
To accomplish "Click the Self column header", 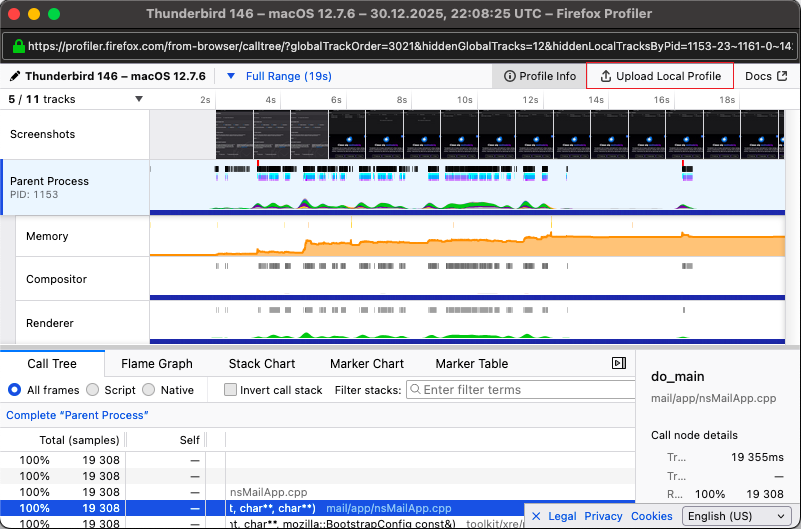I will click(189, 440).
